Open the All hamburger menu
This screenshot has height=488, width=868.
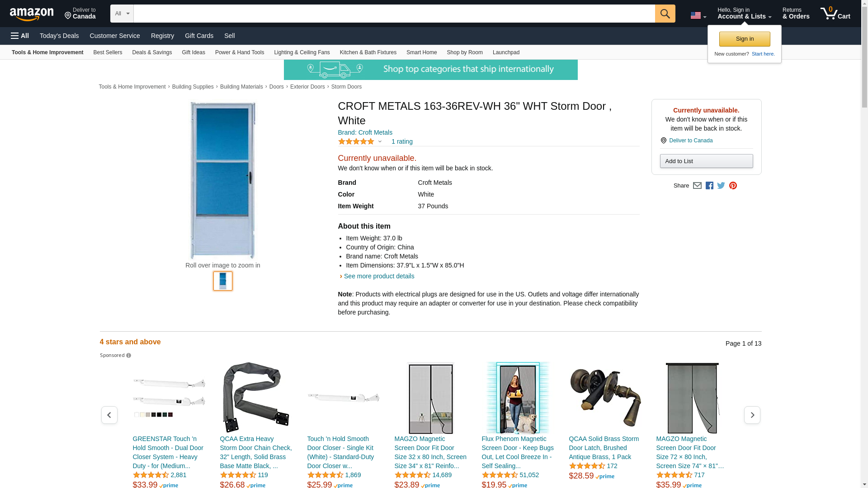[20, 36]
